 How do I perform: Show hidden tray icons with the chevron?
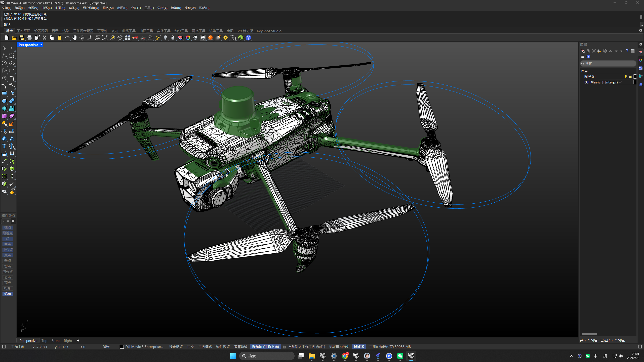tap(572, 356)
